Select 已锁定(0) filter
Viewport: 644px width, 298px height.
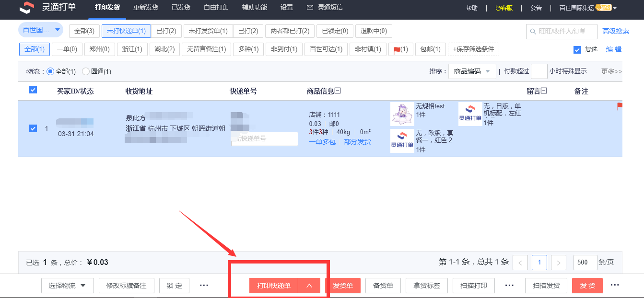click(x=335, y=31)
